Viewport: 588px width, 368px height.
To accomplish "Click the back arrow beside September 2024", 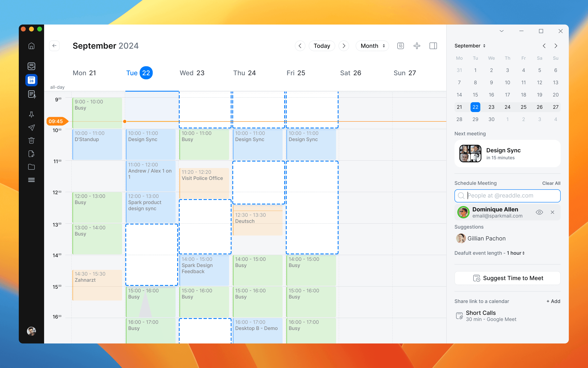I will 55,46.
